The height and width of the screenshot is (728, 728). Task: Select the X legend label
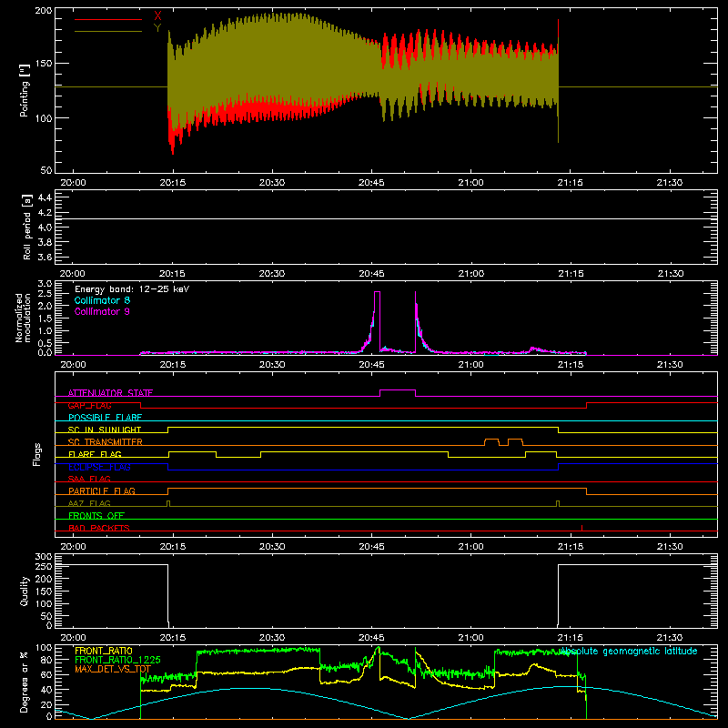pos(157,16)
